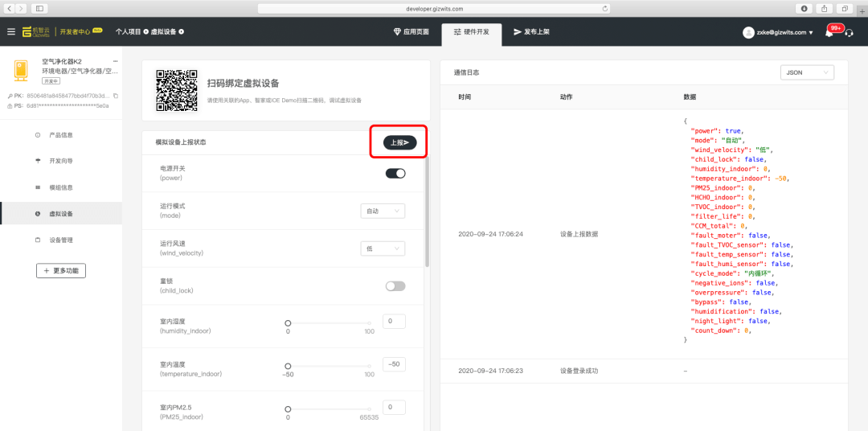868x431 pixels.
Task: Click the PK key icon
Action: coord(10,96)
